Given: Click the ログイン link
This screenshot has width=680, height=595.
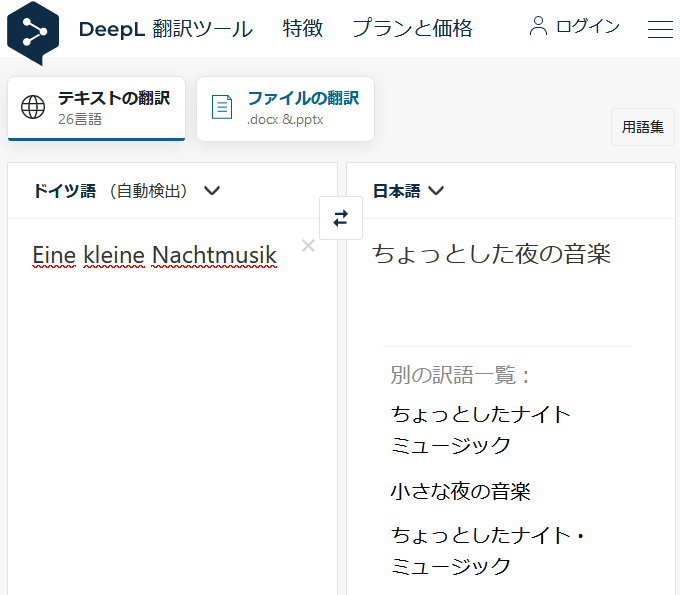Looking at the screenshot, I should [588, 26].
